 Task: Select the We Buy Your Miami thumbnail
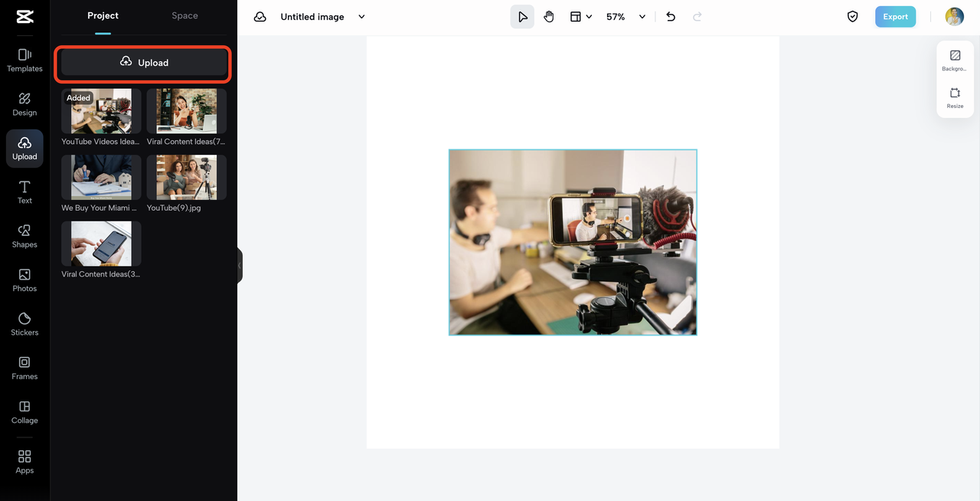click(x=101, y=178)
